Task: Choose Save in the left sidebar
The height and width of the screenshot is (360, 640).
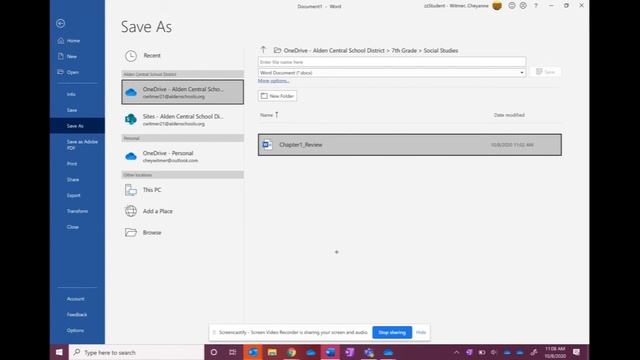Action: point(72,110)
